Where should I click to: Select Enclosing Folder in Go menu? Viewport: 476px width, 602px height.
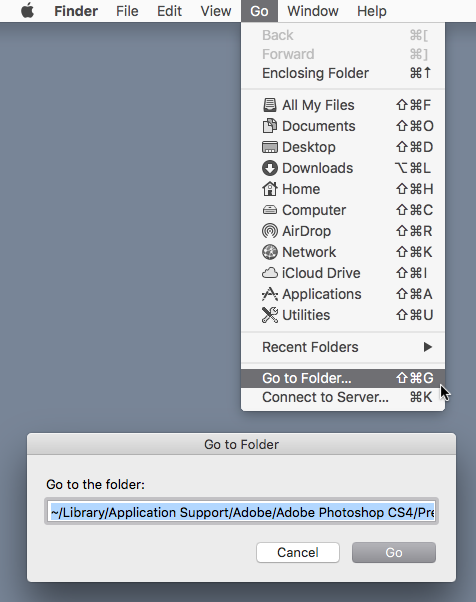coord(343,73)
